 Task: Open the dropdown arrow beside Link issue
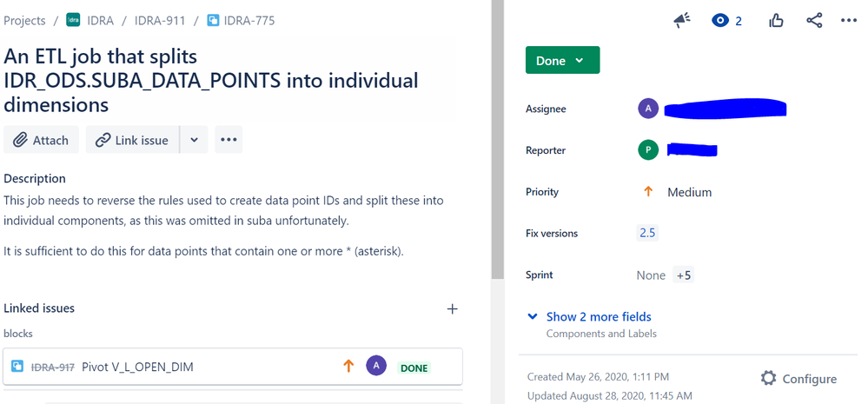coord(195,140)
